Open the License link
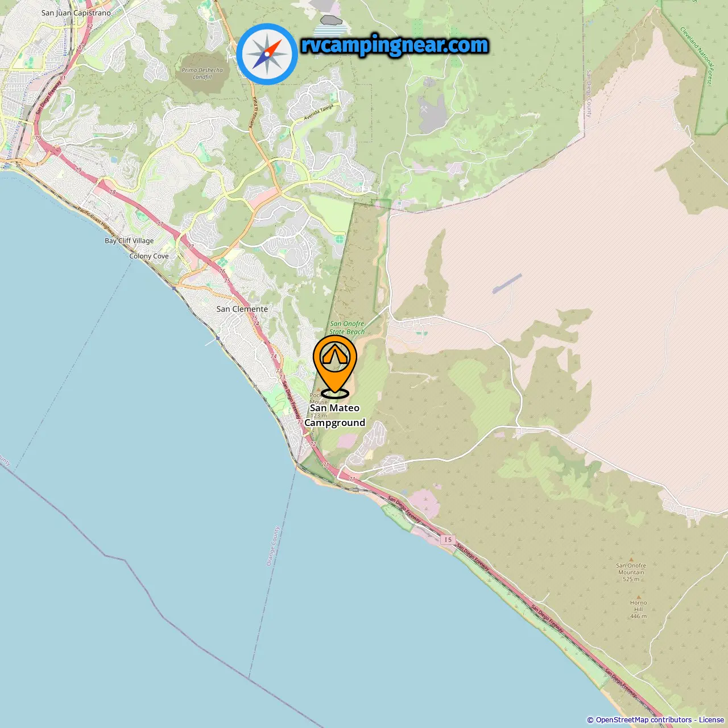This screenshot has width=728, height=728. click(712, 720)
